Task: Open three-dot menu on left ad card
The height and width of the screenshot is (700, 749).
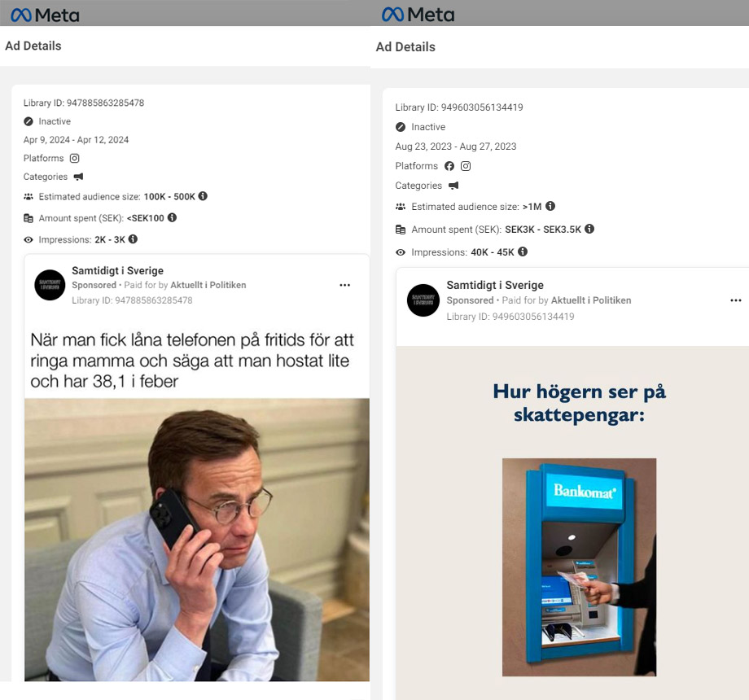Action: [345, 285]
